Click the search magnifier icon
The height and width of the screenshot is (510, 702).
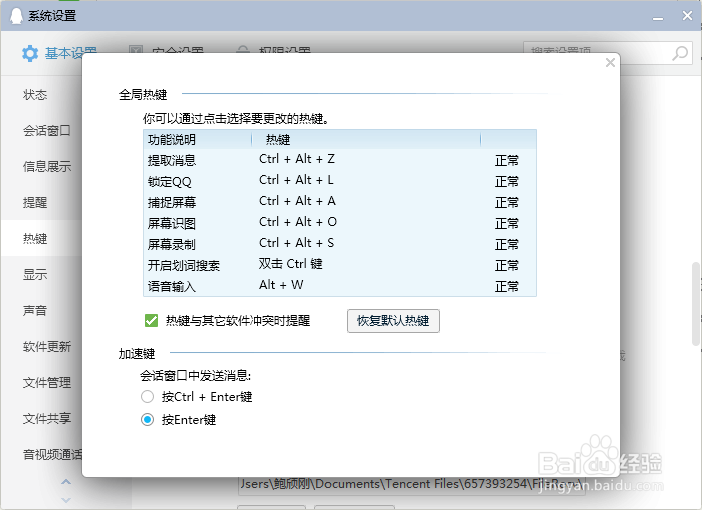click(x=680, y=53)
